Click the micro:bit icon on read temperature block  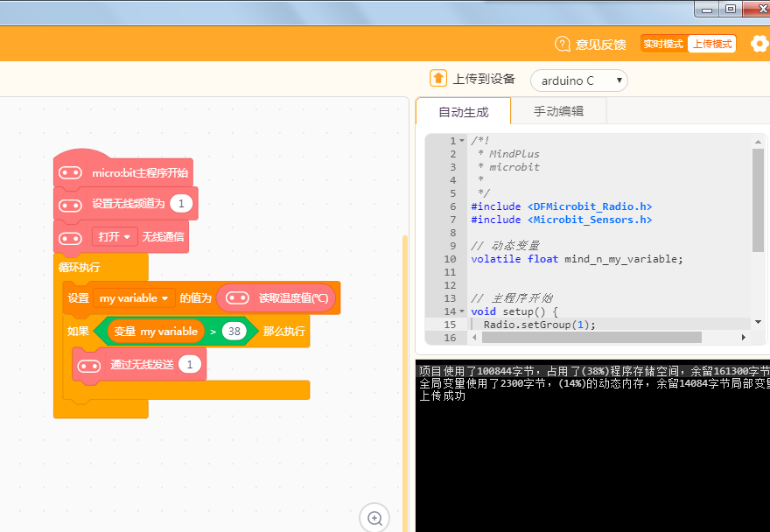click(x=237, y=297)
